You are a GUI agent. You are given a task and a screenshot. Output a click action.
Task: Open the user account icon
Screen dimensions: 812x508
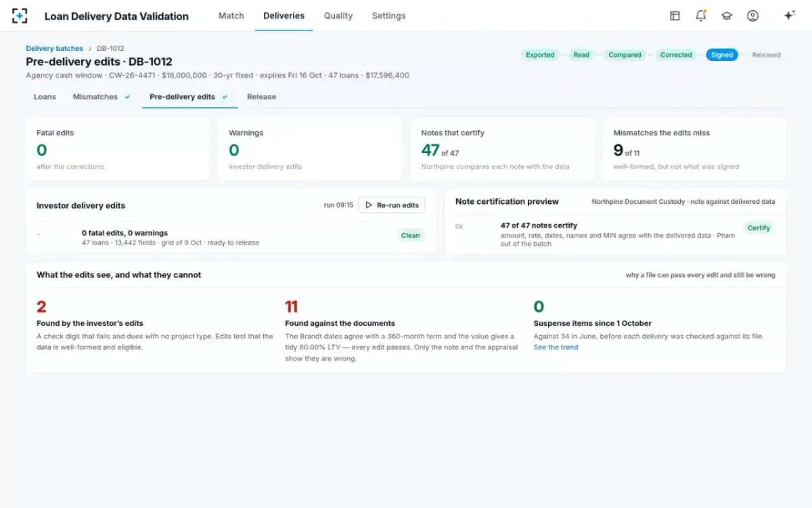[x=752, y=16]
